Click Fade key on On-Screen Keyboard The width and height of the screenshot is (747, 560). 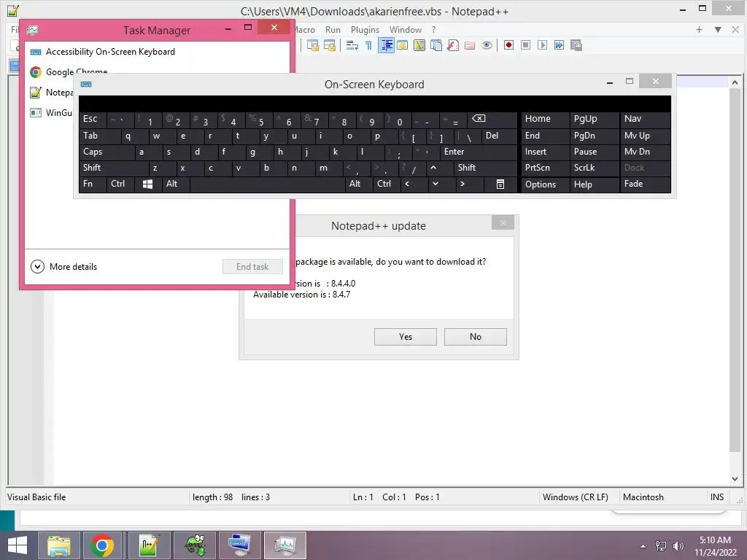(645, 184)
